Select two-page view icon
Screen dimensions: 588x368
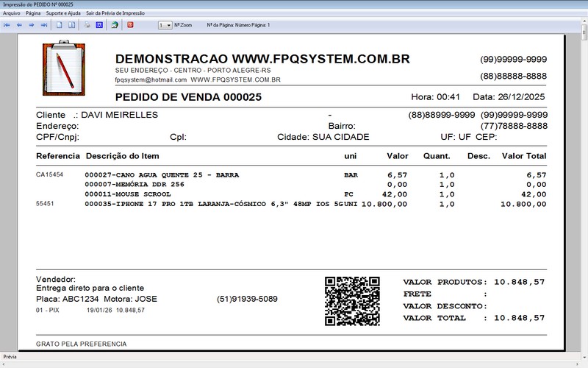[x=71, y=25]
